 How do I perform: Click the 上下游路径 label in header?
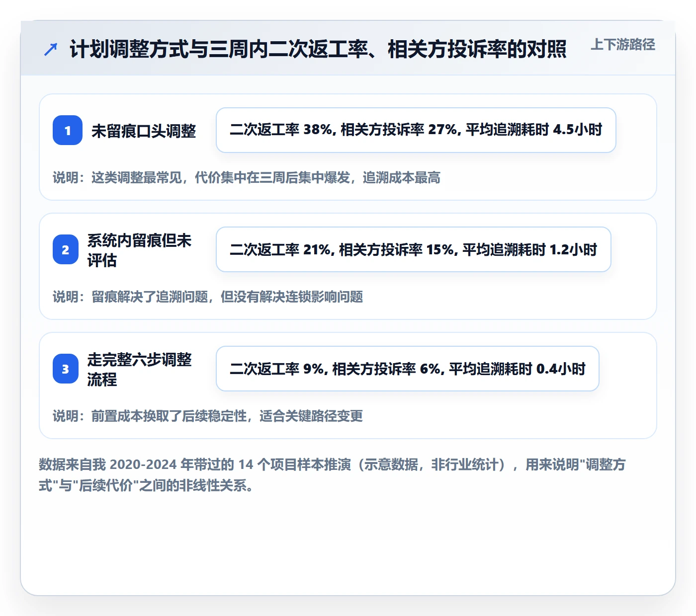(x=623, y=45)
